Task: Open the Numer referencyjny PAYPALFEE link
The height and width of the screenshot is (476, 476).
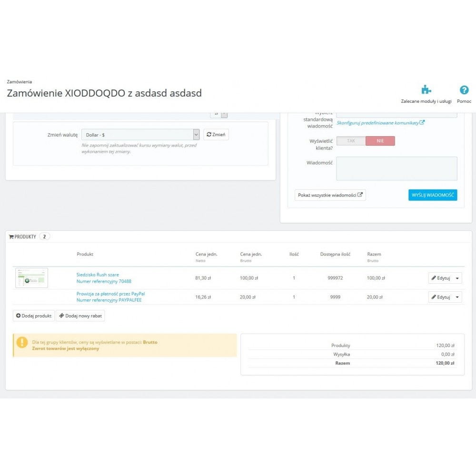Action: pyautogui.click(x=109, y=300)
